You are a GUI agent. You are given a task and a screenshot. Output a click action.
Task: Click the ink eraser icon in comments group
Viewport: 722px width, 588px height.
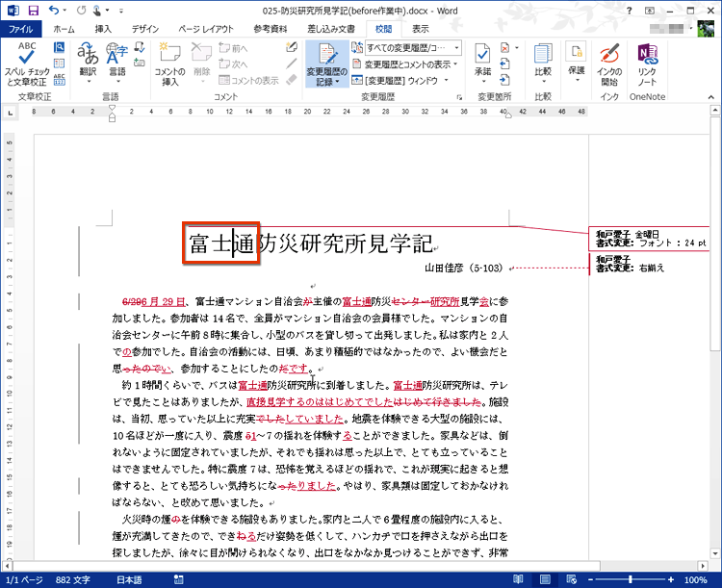click(292, 79)
